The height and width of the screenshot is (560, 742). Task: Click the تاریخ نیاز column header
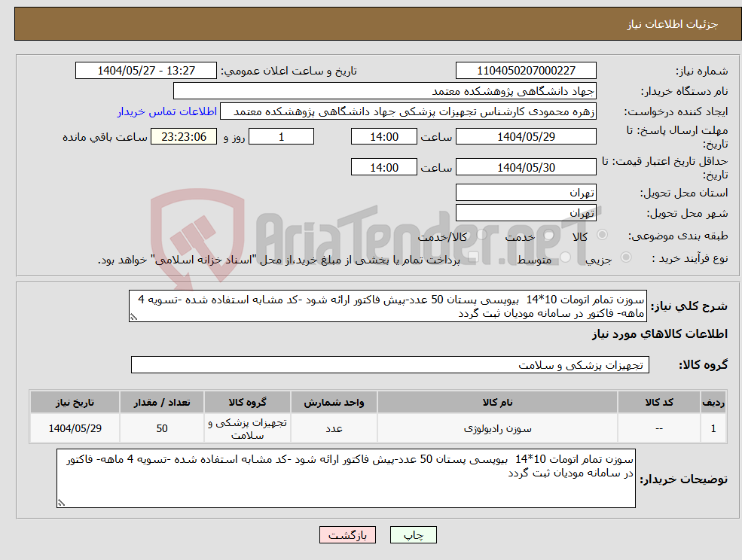[75, 403]
